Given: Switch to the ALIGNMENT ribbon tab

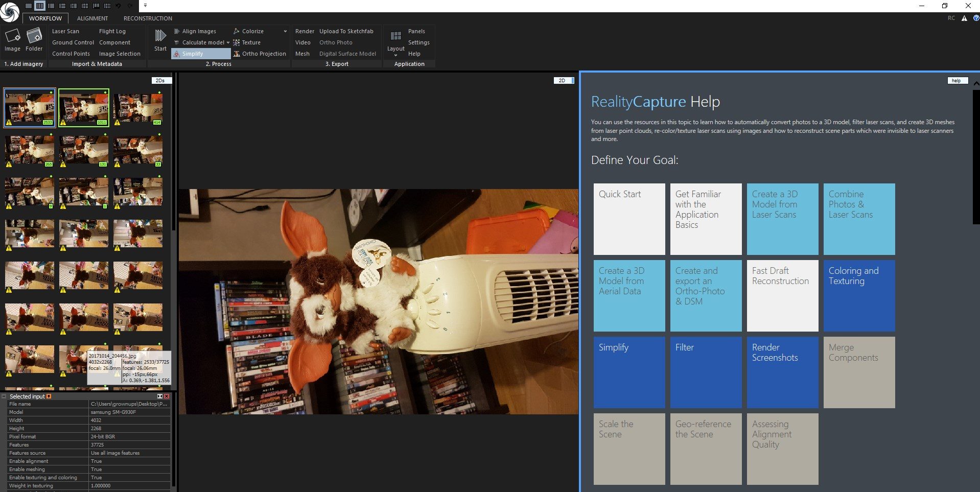Looking at the screenshot, I should 92,18.
